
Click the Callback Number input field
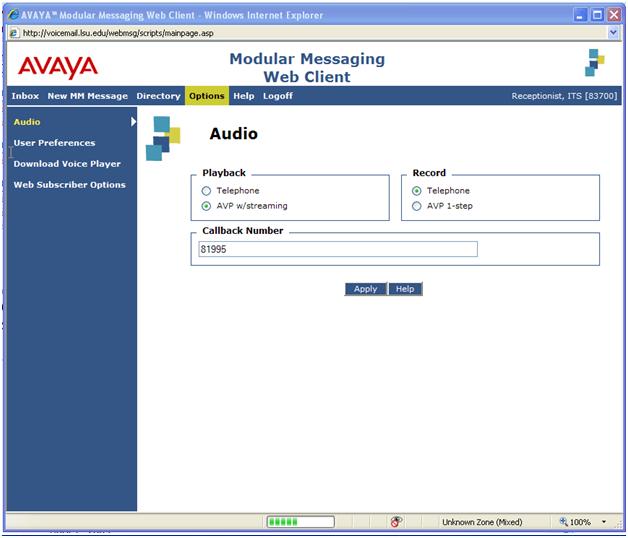pos(338,249)
